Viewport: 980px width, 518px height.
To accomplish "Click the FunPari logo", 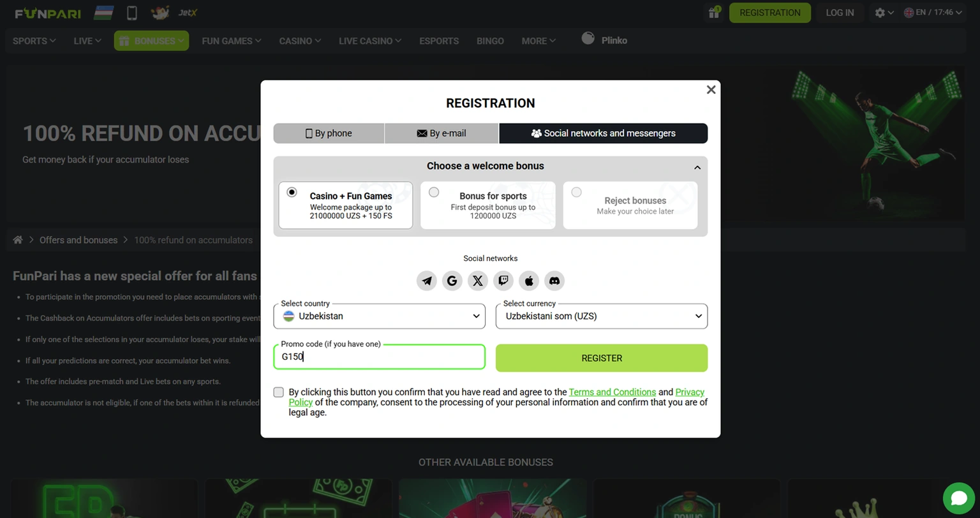I will (48, 13).
